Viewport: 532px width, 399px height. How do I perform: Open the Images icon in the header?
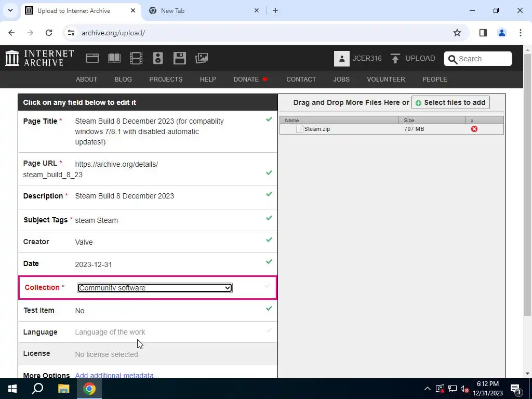202,58
